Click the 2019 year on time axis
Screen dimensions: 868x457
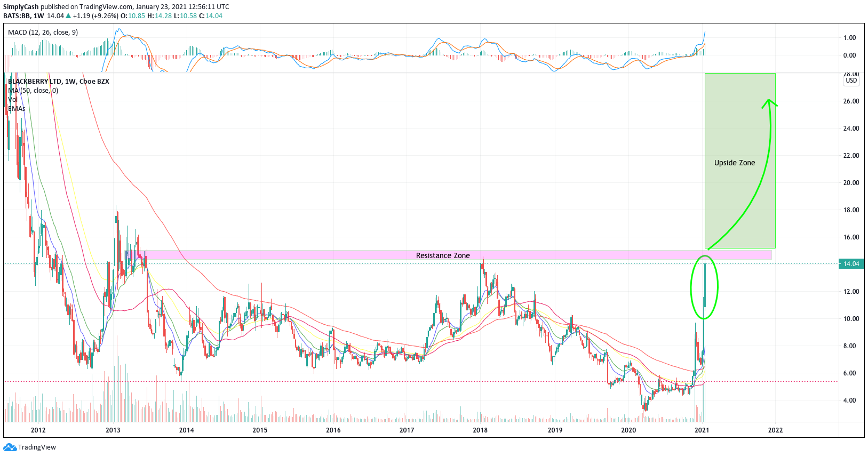click(555, 430)
